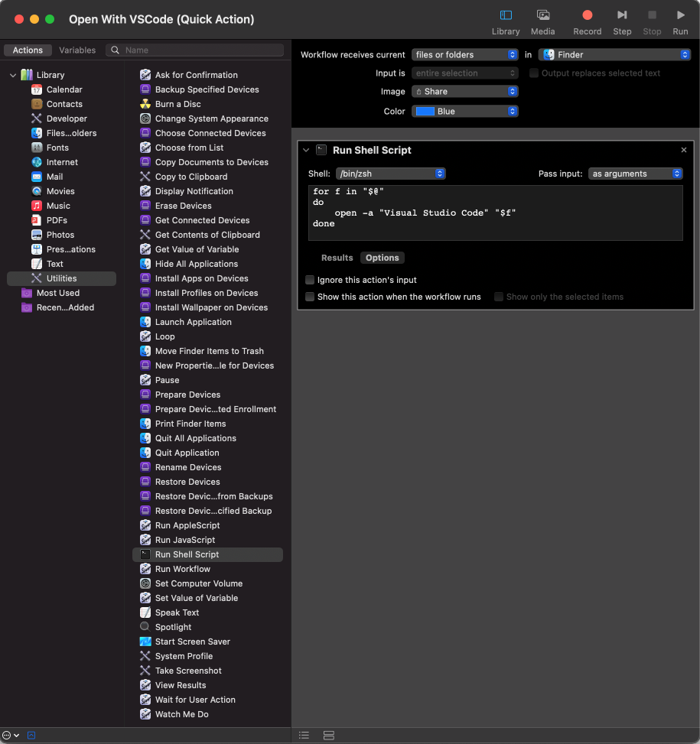This screenshot has width=700, height=744.
Task: Select the Movies category
Action: (x=60, y=191)
